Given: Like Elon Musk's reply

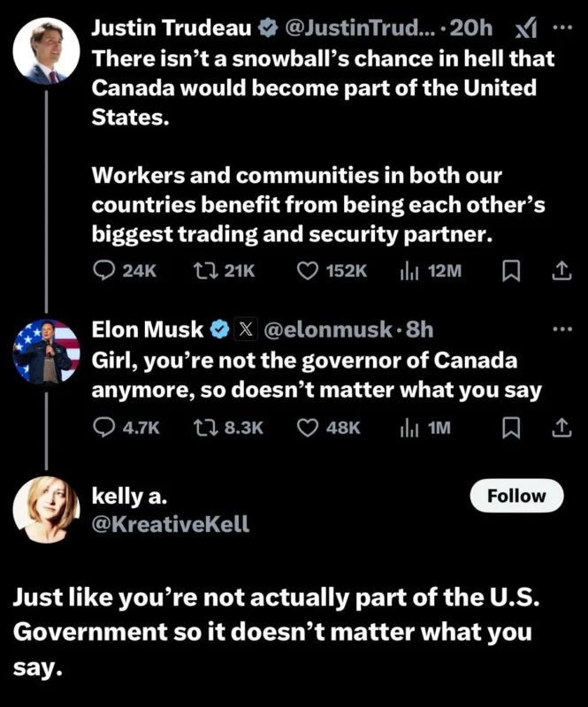Looking at the screenshot, I should 307,428.
